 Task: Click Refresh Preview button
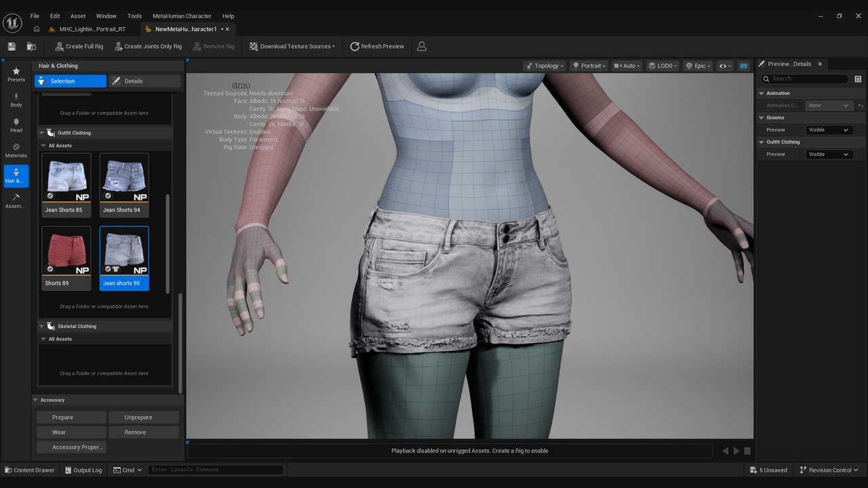click(x=377, y=46)
